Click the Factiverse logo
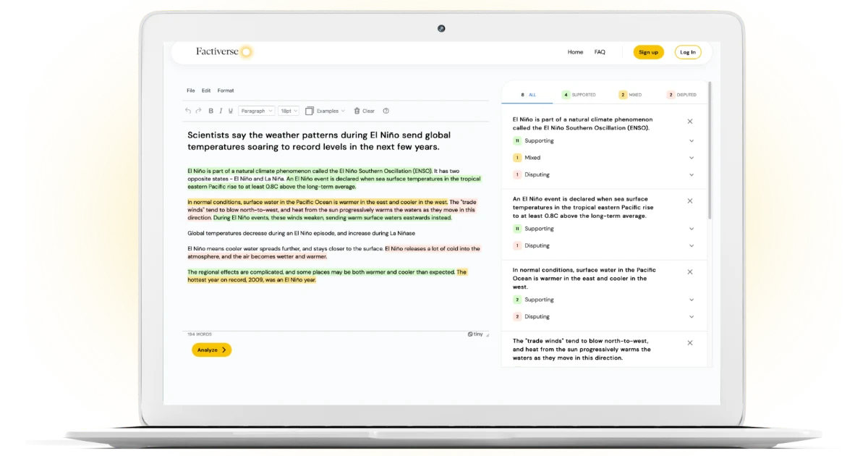 pos(224,51)
